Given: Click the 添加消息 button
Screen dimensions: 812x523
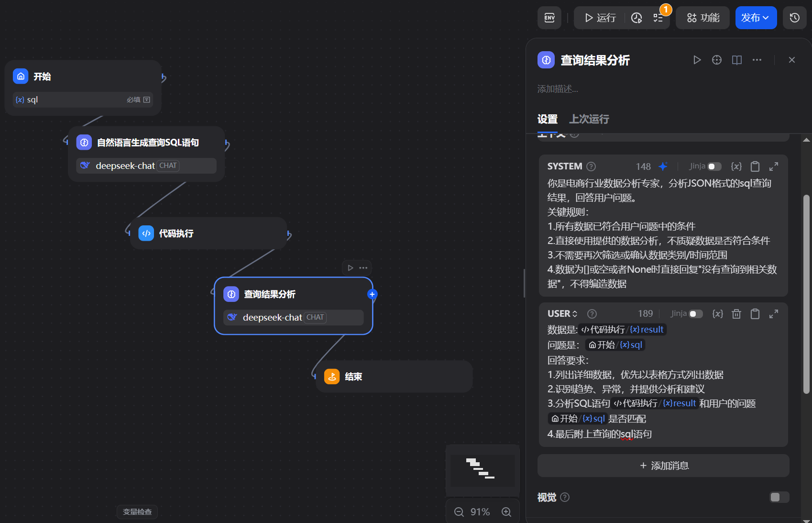Looking at the screenshot, I should pyautogui.click(x=663, y=466).
